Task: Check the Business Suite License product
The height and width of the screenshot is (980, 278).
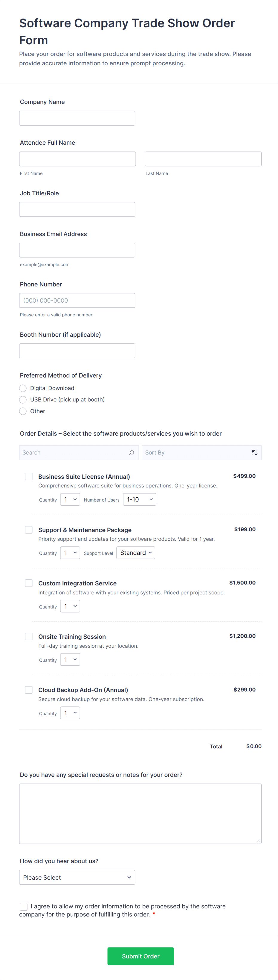Action: (x=29, y=477)
